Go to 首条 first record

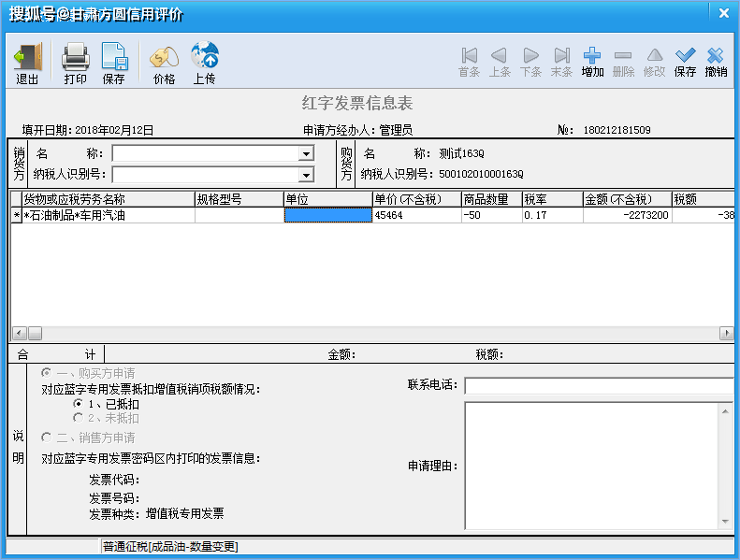click(x=470, y=56)
